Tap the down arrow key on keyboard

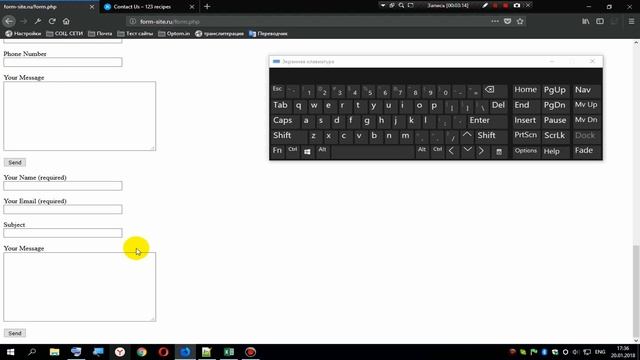pyautogui.click(x=467, y=151)
